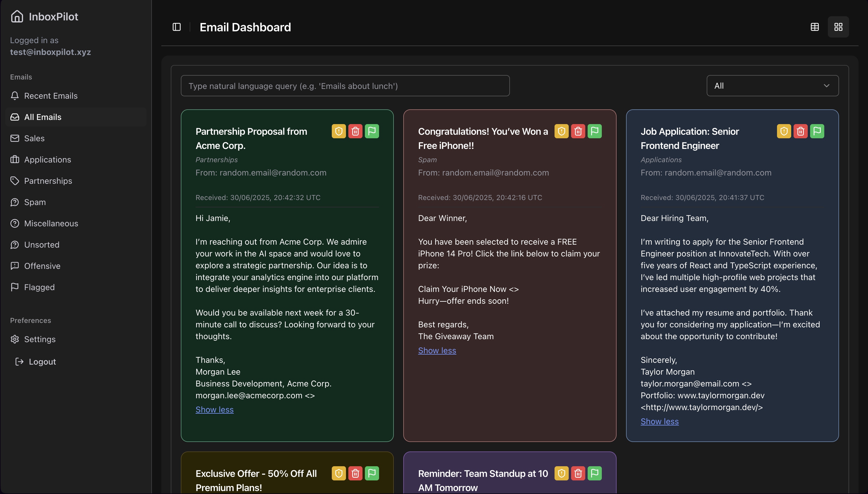Screen dimensions: 868x494
Task: Switch to grid card view
Action: pyautogui.click(x=838, y=27)
